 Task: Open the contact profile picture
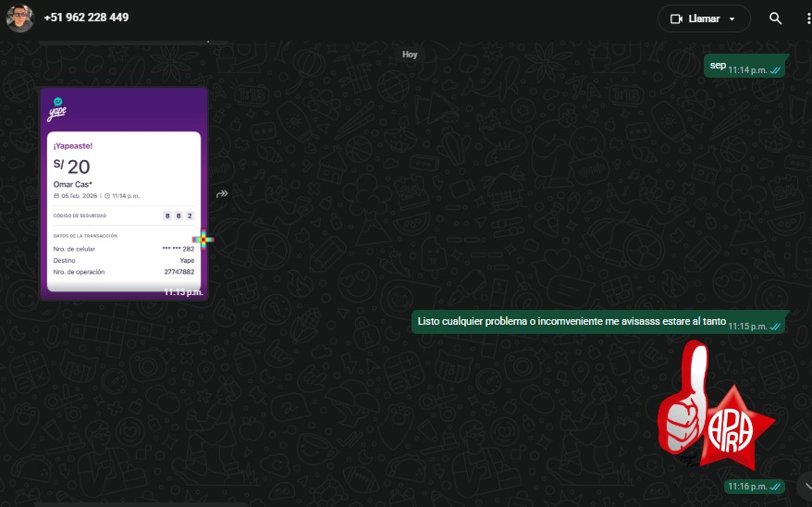(x=19, y=19)
